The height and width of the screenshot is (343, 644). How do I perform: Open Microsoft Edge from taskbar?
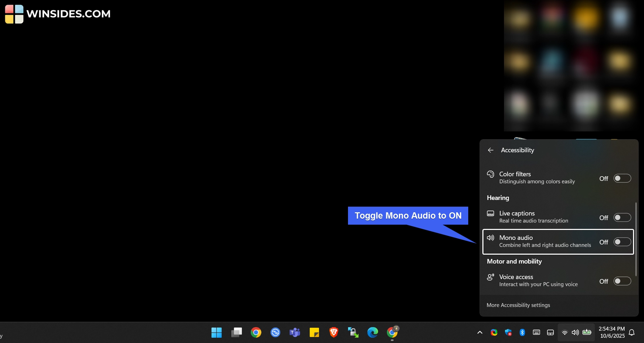[372, 332]
